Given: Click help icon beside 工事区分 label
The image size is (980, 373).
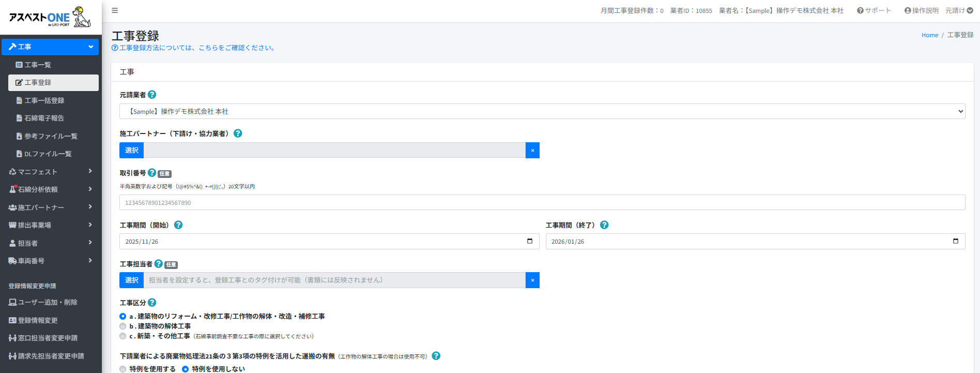Looking at the screenshot, I should (x=152, y=303).
